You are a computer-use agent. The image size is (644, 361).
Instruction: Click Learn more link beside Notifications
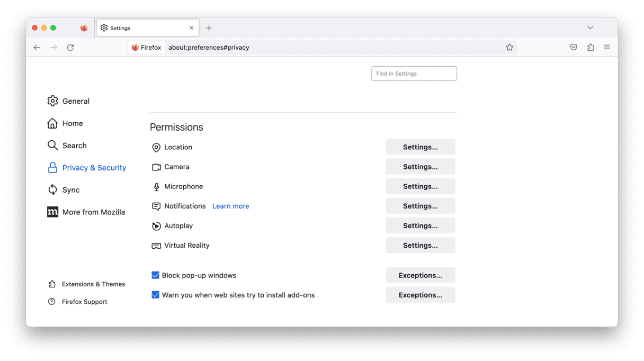tap(230, 206)
